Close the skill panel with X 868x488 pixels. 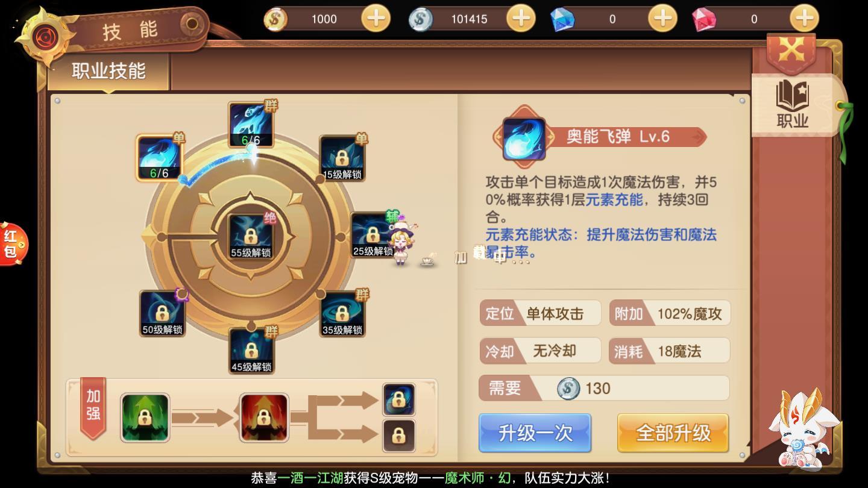point(791,51)
